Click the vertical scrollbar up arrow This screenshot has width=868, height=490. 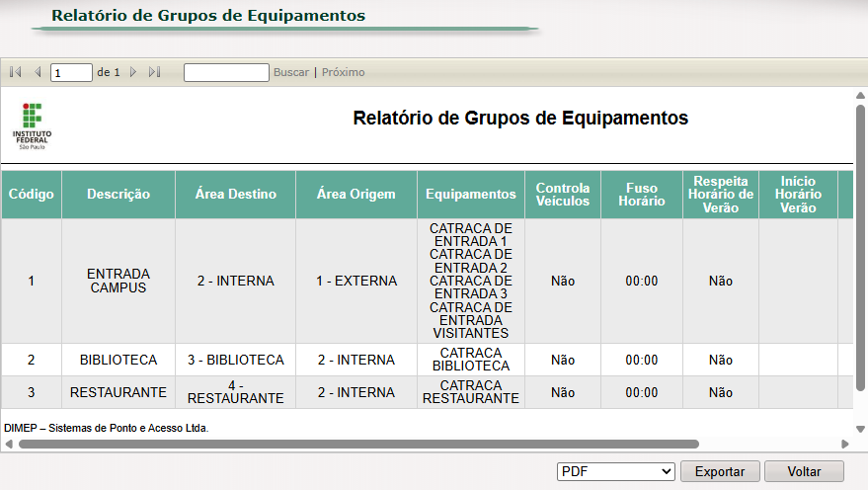[x=860, y=96]
